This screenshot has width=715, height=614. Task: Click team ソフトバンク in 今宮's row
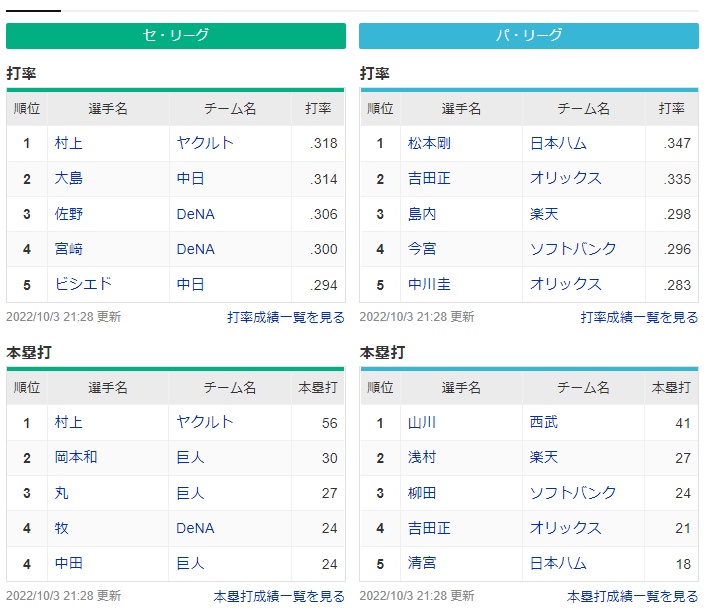[x=573, y=249]
